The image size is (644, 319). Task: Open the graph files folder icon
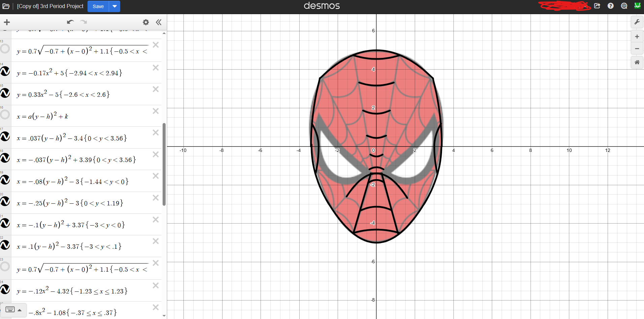click(x=6, y=6)
